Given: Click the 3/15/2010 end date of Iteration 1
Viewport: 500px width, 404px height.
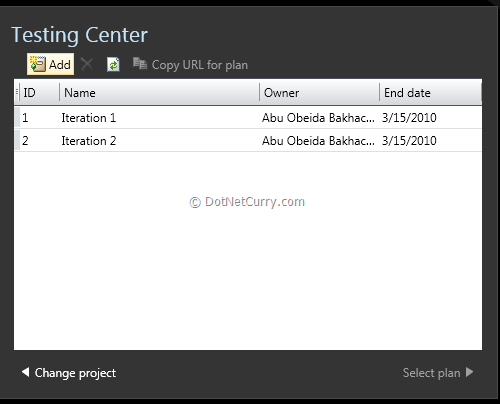Looking at the screenshot, I should [x=409, y=118].
